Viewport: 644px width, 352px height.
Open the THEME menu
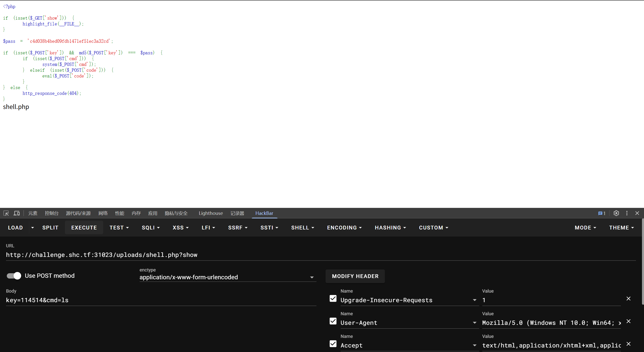621,227
